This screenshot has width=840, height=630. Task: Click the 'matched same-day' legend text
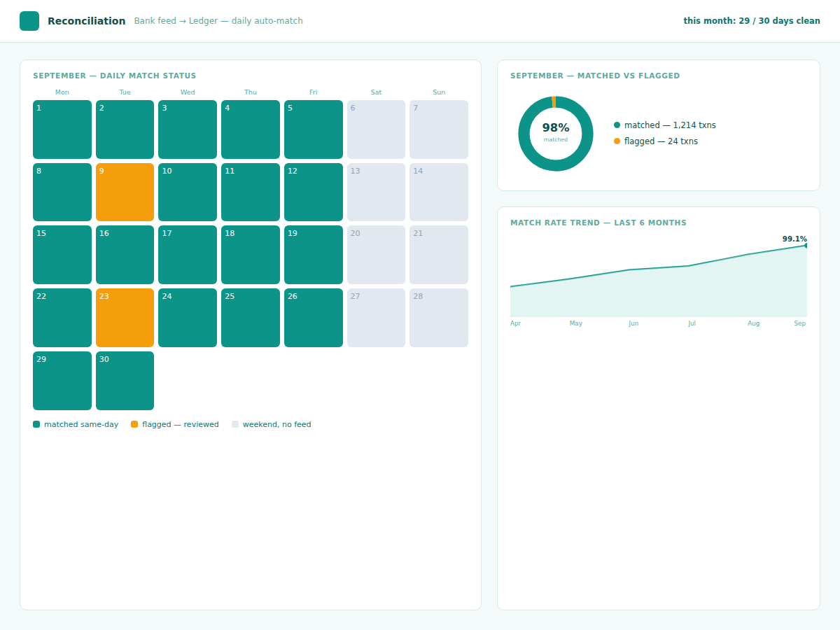81,424
